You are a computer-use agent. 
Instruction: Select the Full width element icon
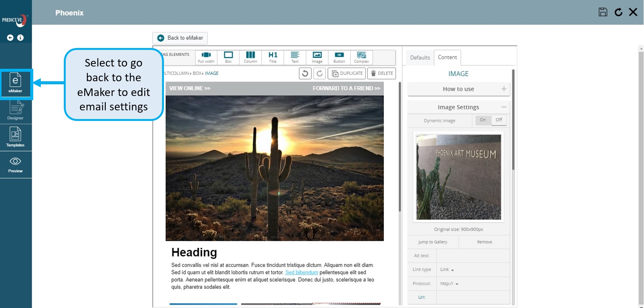[x=206, y=57]
